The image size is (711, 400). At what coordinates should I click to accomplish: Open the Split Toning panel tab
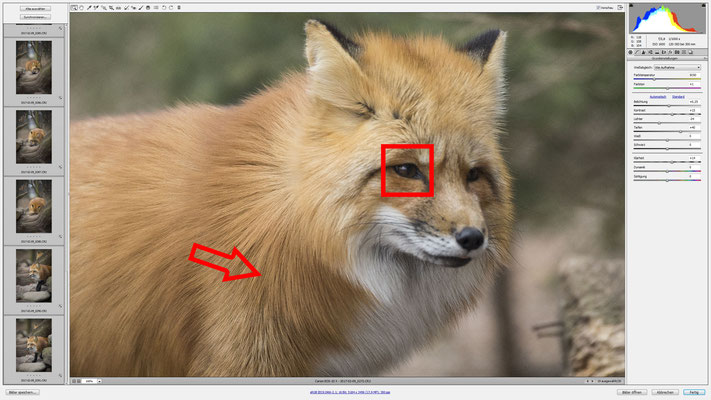pyautogui.click(x=657, y=52)
